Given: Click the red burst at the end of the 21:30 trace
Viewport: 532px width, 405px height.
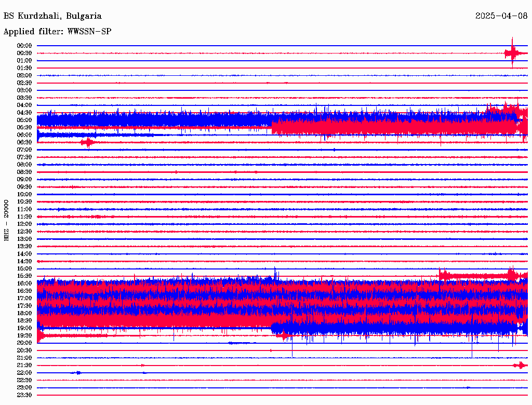Looking at the screenshot, I should (520, 366).
